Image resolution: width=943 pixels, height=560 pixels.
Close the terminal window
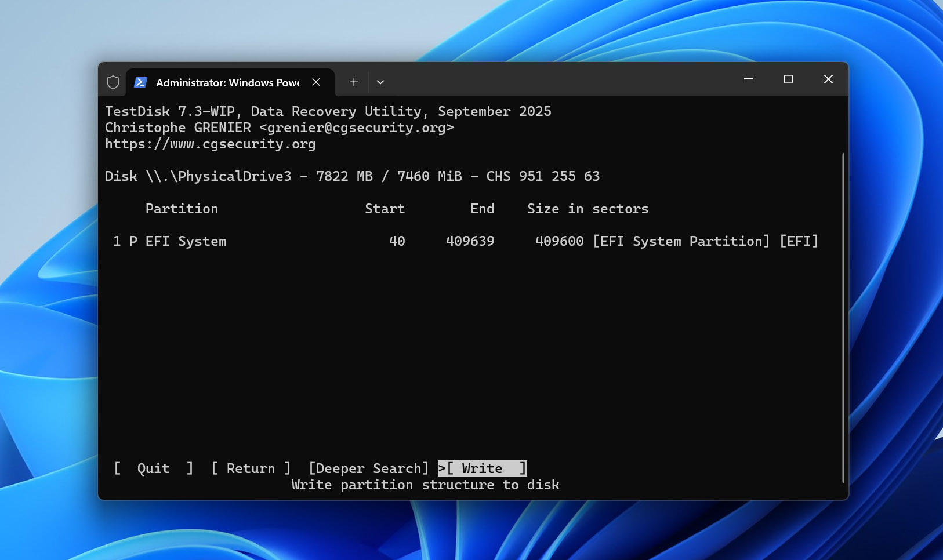tap(828, 79)
